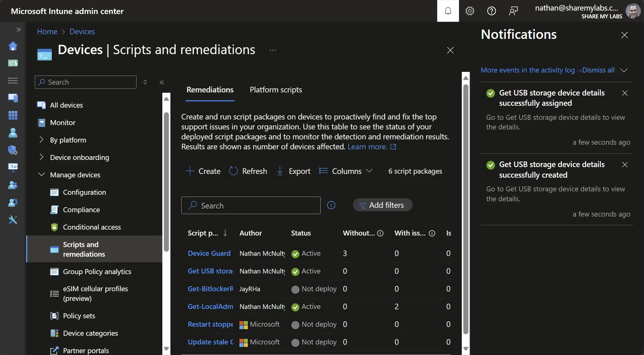This screenshot has height=355, width=644.
Task: Open Troubleshooting wrench icon in left rail
Action: point(13,220)
